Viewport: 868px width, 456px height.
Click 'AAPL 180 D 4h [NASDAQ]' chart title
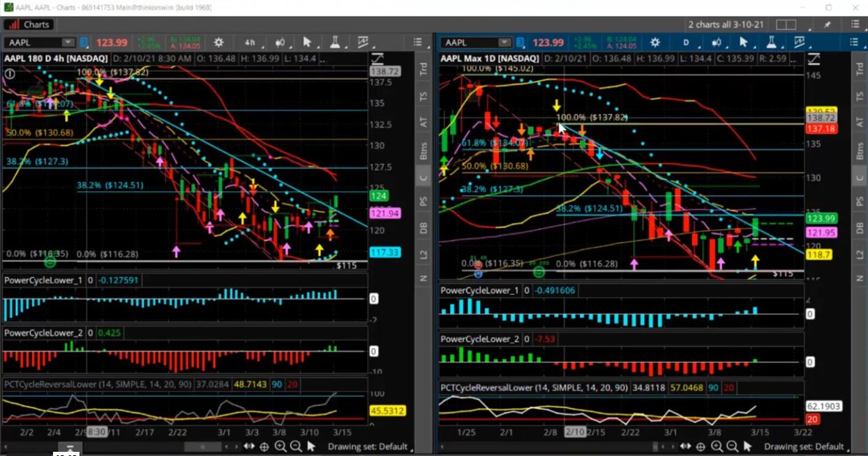coord(57,59)
